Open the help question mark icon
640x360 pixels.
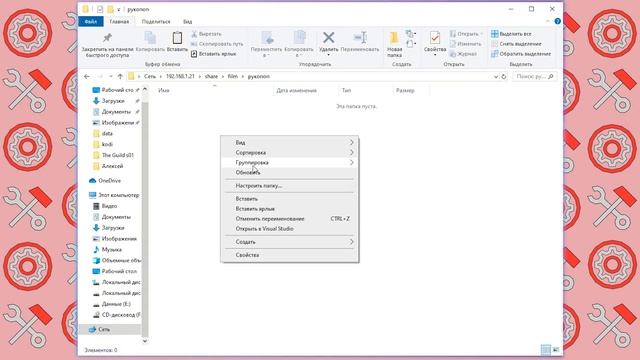click(558, 21)
